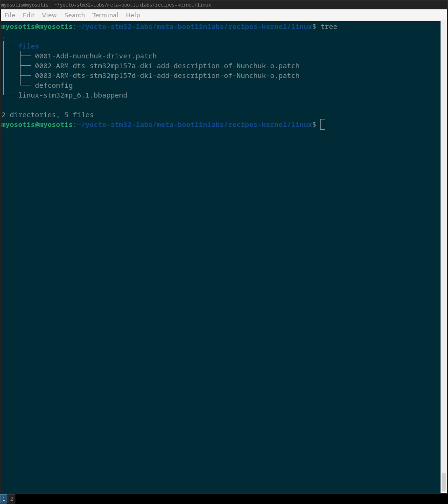Click linux-stm32mp_6.1.bbappend in the listing

tap(73, 95)
